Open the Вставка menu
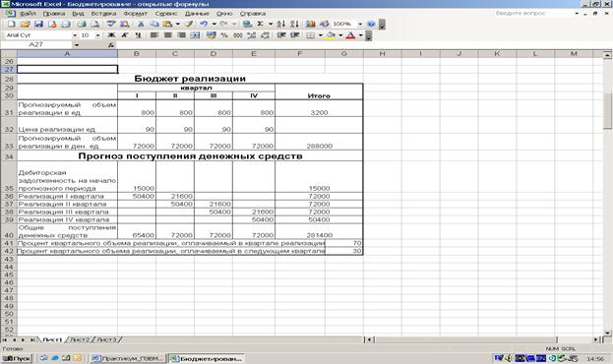This screenshot has height=364, width=613. (x=103, y=14)
